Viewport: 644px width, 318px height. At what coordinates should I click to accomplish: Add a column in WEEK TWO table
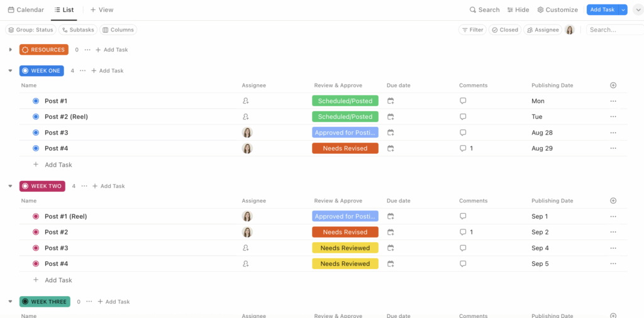(613, 200)
